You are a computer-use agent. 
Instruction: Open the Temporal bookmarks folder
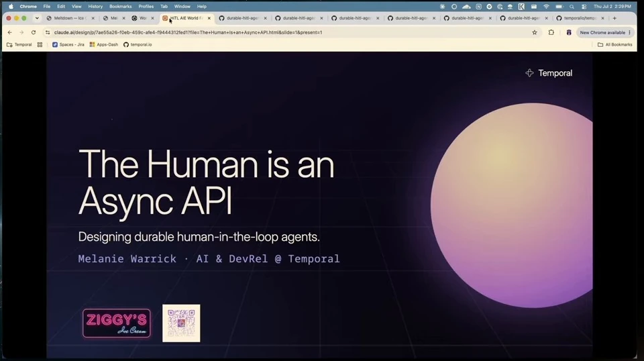pyautogui.click(x=19, y=44)
